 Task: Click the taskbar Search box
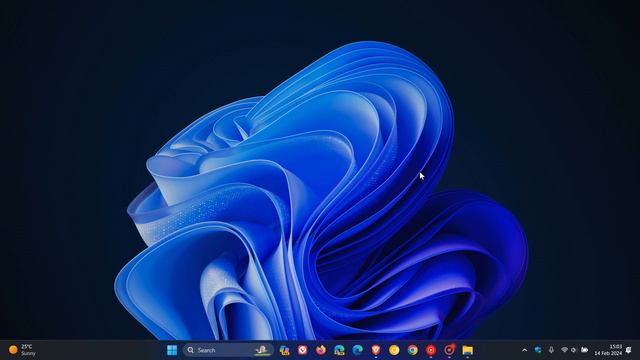point(228,350)
